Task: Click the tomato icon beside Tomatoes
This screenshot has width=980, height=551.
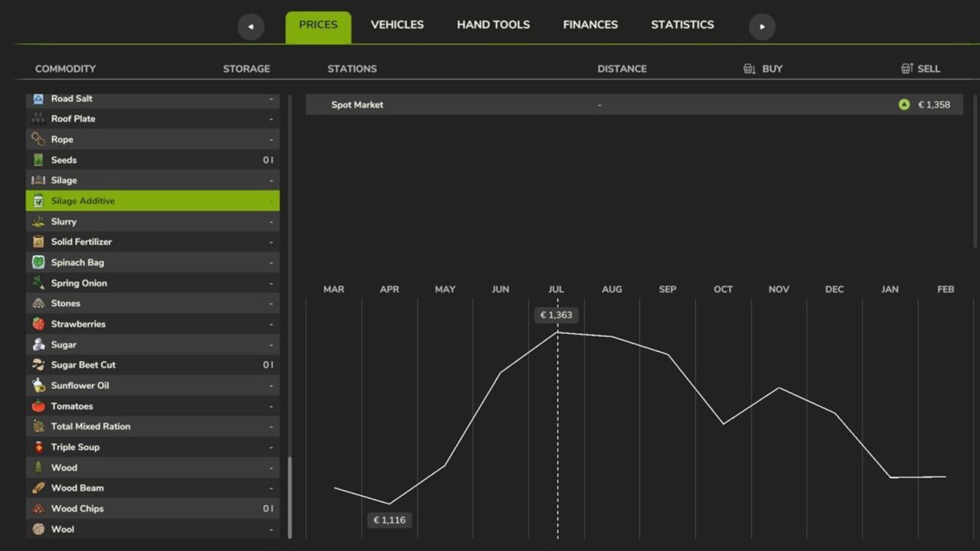Action: [x=38, y=406]
